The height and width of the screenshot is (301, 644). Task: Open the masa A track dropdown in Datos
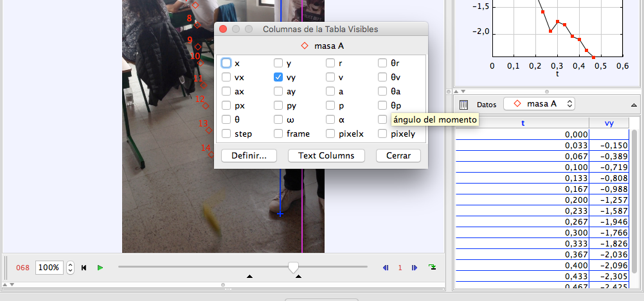[x=539, y=104]
